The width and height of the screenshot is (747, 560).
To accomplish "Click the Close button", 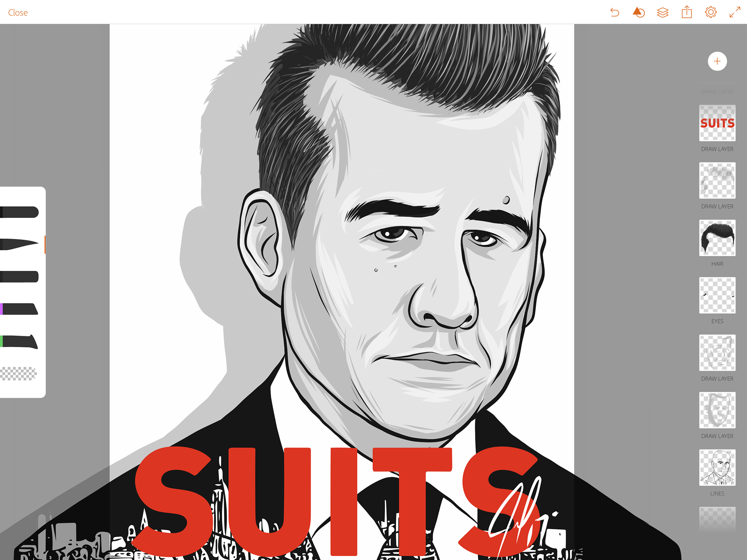I will [18, 12].
